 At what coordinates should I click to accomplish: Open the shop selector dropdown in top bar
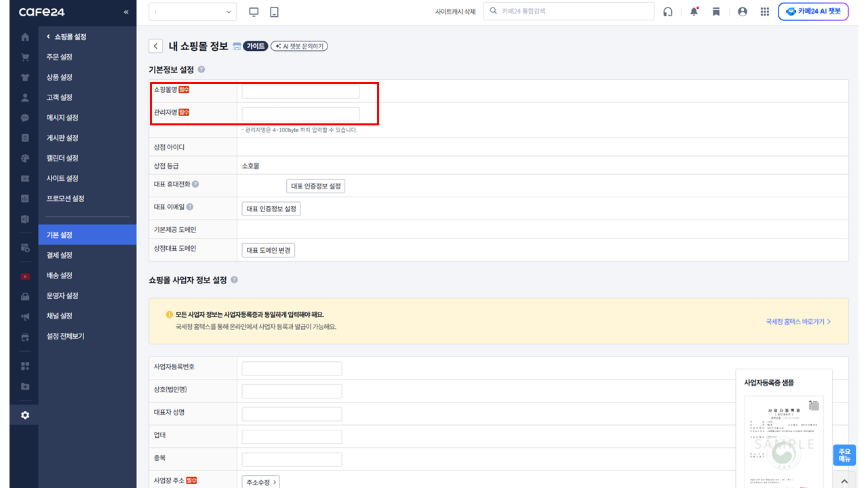[193, 12]
